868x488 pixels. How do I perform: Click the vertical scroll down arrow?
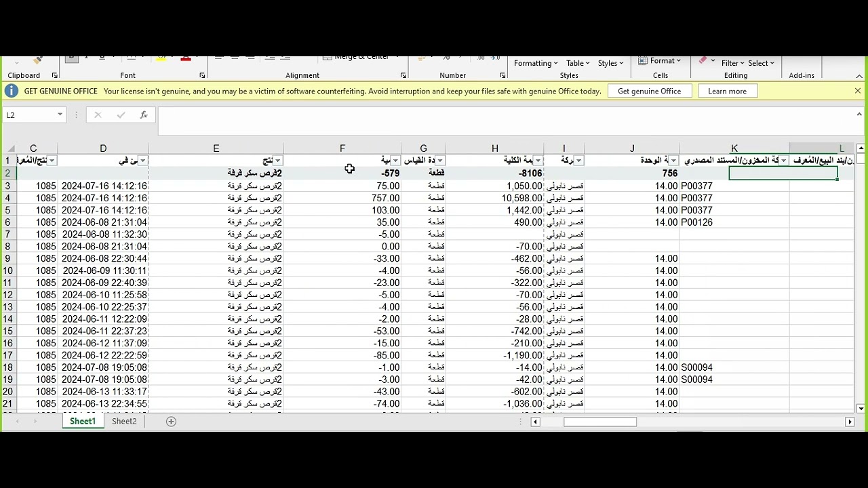pos(861,408)
